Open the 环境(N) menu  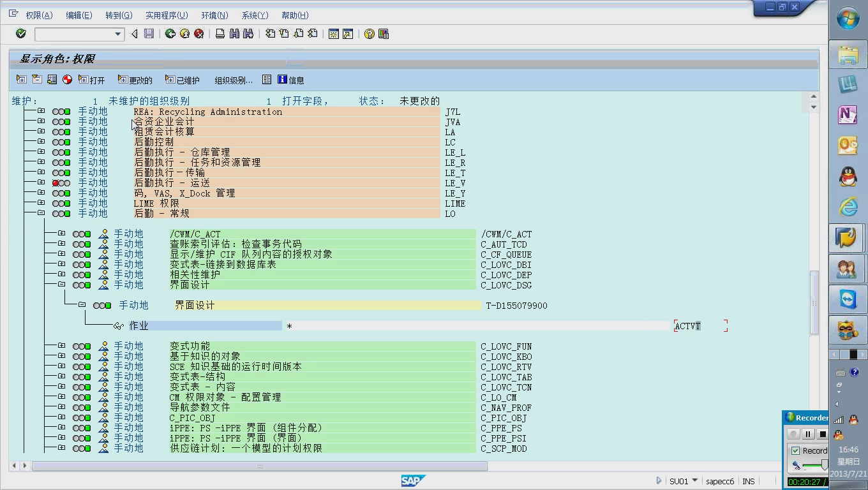(x=214, y=15)
